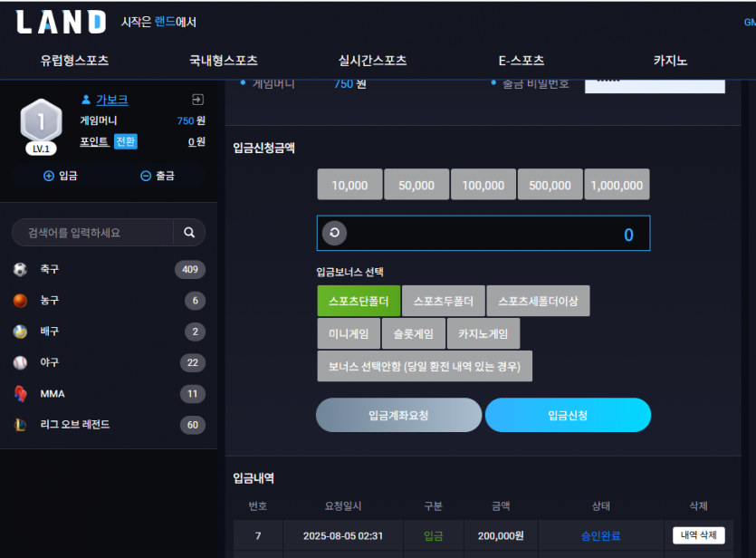Click the 내역 삭제 button for entry 7
Screen dimensions: 756x558
699,535
